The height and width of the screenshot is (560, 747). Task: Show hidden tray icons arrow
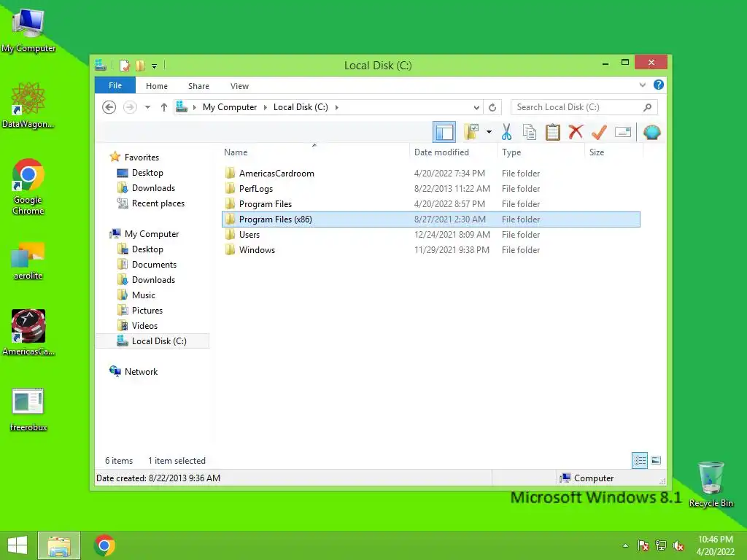click(x=625, y=545)
